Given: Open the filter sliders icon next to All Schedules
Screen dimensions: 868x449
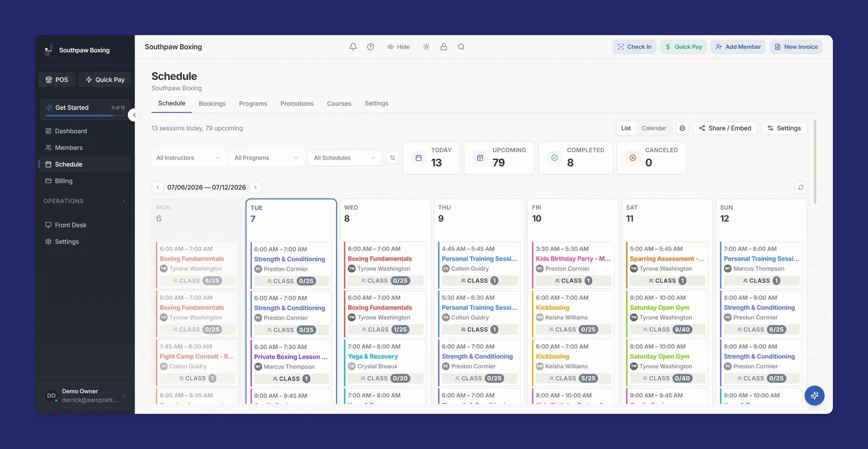Looking at the screenshot, I should tap(392, 158).
